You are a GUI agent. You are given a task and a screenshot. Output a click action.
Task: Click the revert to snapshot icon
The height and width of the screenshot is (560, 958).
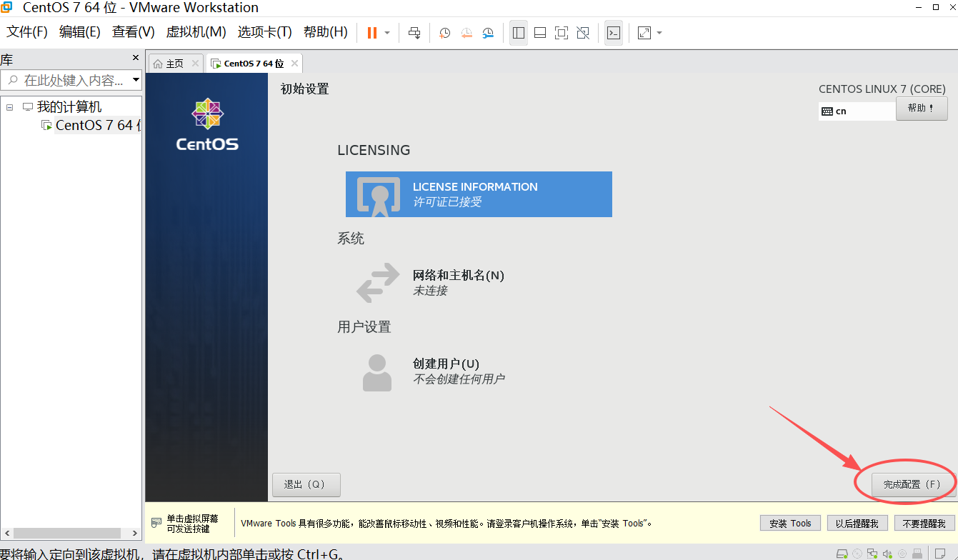(466, 33)
